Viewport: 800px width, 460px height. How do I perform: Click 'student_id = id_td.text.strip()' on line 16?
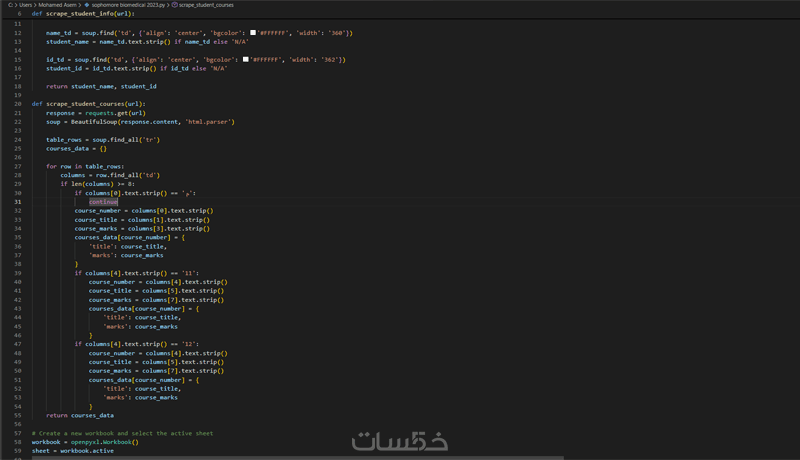tap(101, 68)
